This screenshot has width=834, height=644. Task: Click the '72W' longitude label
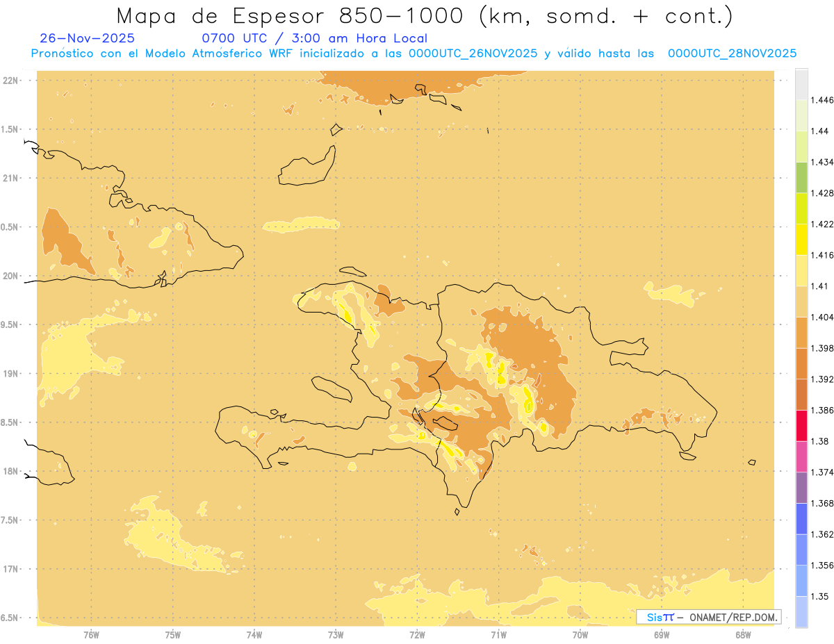[x=418, y=634]
